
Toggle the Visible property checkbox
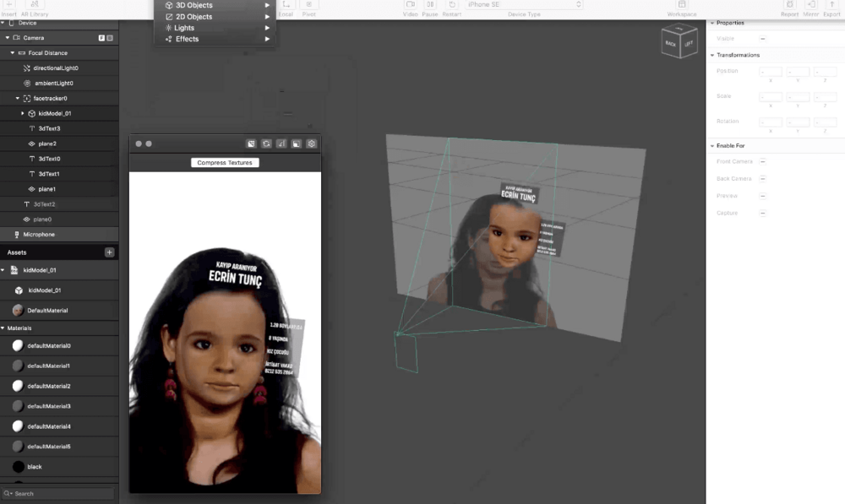click(762, 39)
